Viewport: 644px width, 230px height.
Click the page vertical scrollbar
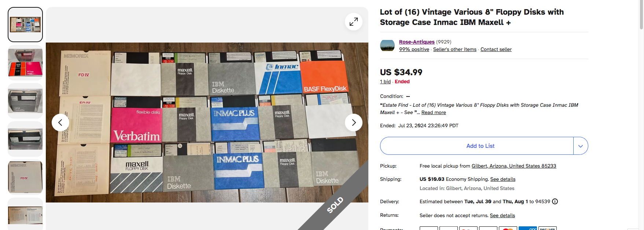(641, 15)
